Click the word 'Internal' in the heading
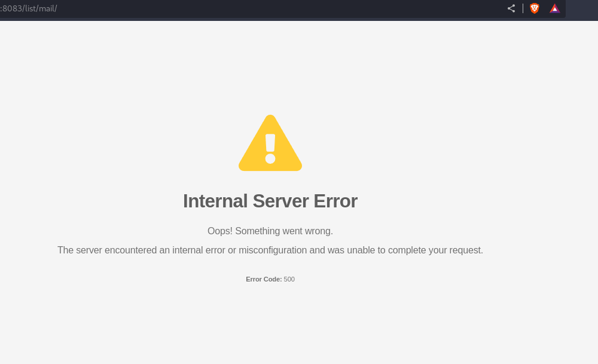The width and height of the screenshot is (598, 364). [x=215, y=201]
